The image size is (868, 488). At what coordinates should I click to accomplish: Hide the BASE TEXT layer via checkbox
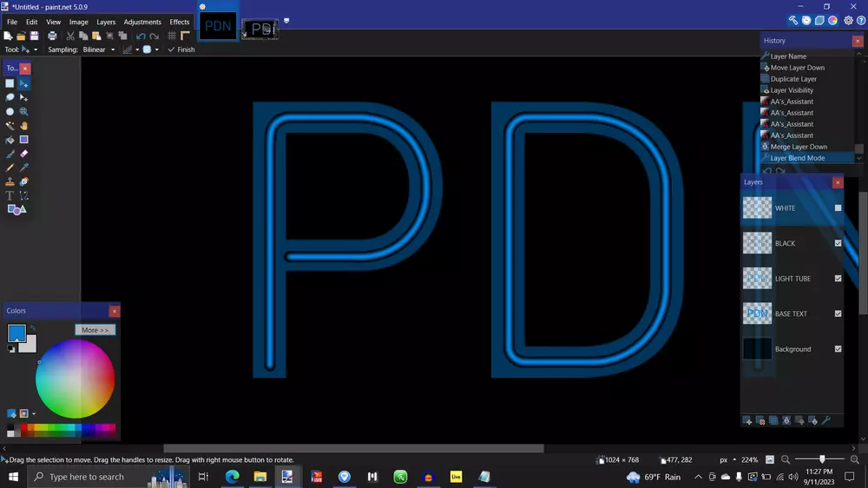coord(838,313)
